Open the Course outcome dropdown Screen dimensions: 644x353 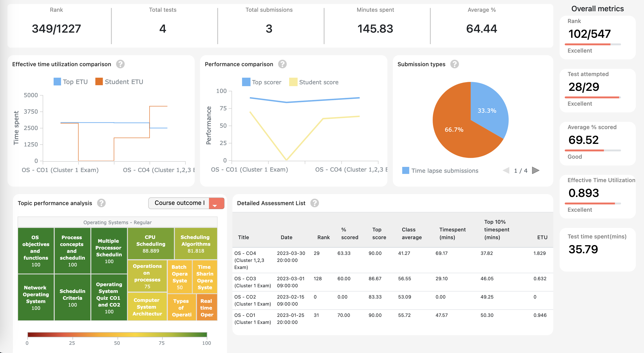tap(179, 203)
